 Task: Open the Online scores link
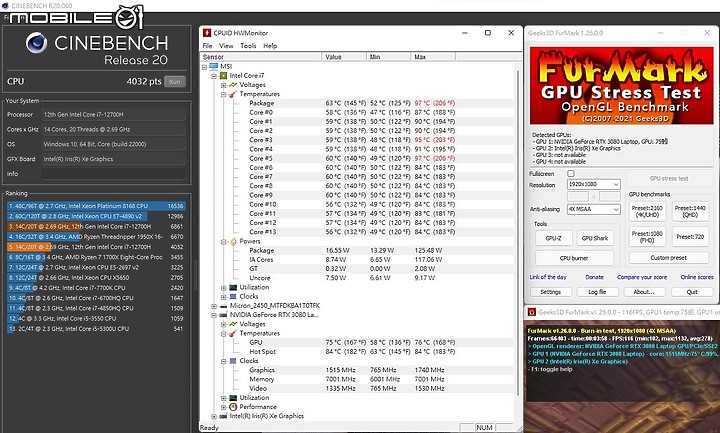pos(697,277)
